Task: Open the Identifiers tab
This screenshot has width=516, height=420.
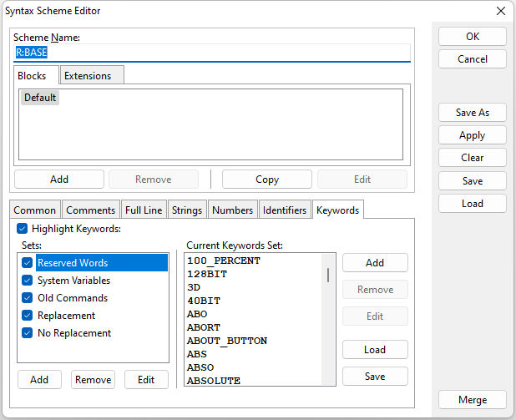Action: click(x=285, y=210)
